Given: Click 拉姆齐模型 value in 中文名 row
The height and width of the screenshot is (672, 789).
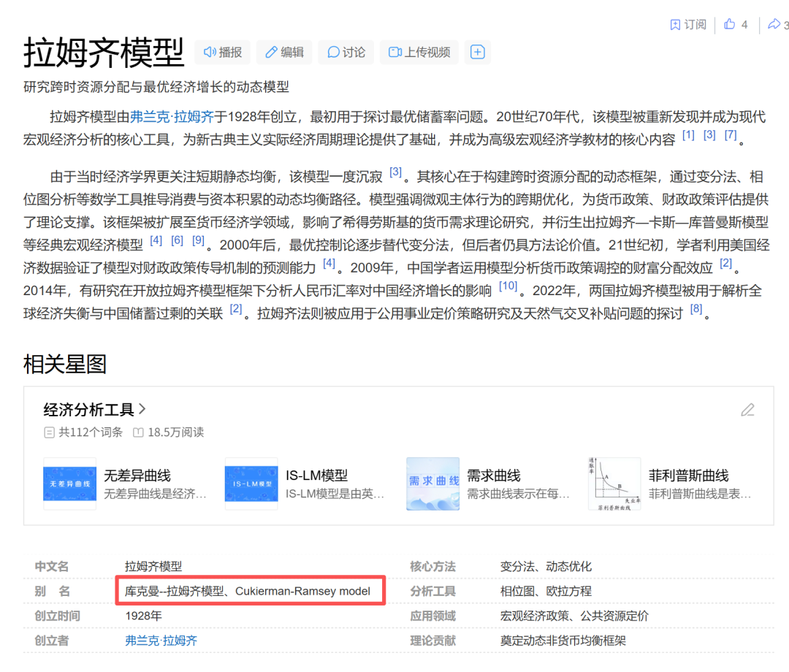Looking at the screenshot, I should 153,567.
